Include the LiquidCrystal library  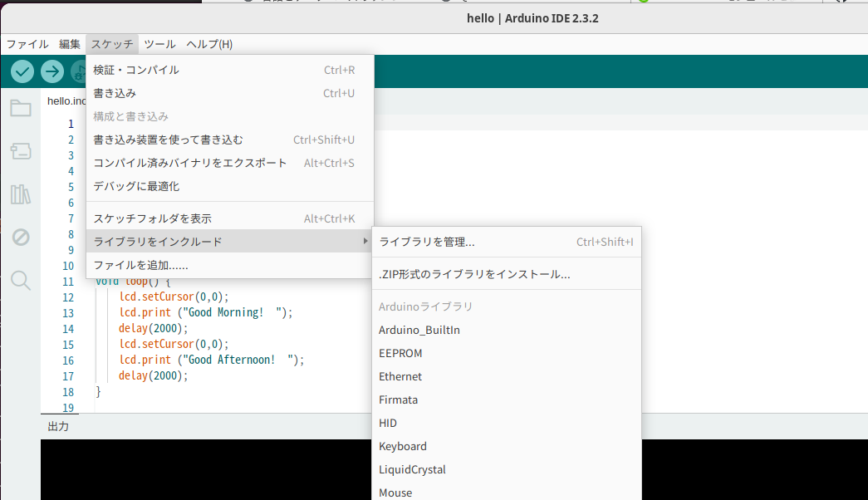(x=507, y=469)
